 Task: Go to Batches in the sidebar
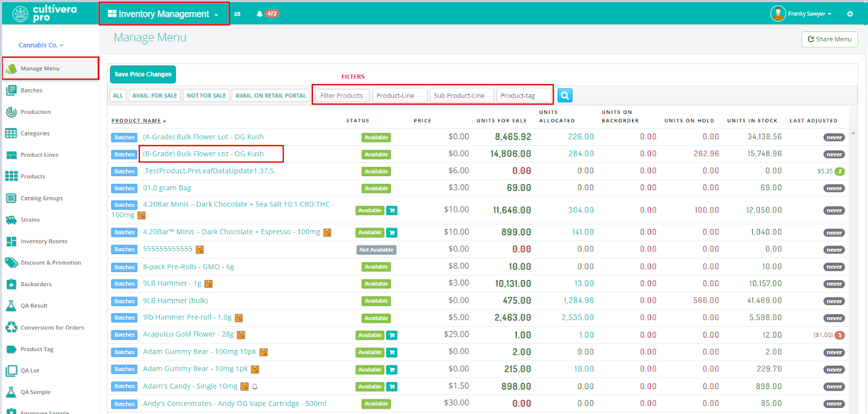click(31, 90)
